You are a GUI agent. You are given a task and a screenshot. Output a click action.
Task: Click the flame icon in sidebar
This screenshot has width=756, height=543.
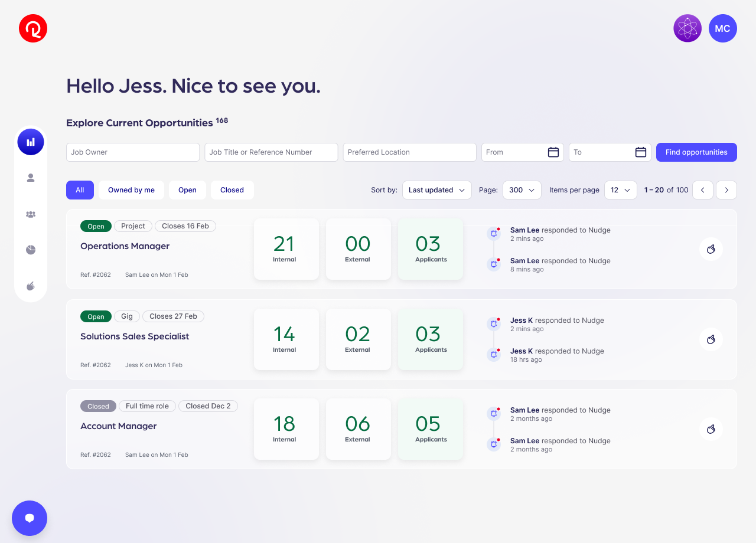pyautogui.click(x=31, y=286)
